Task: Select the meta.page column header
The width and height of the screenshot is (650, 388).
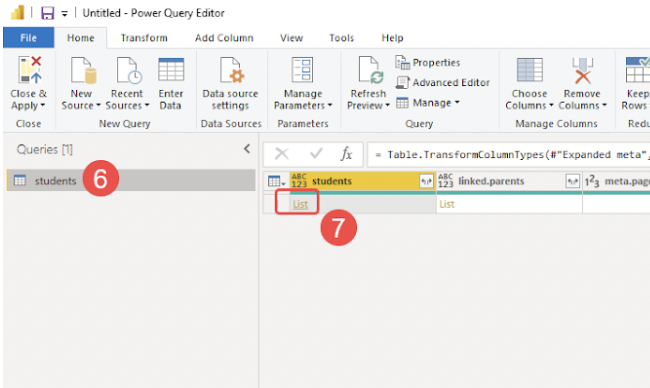Action: click(x=617, y=181)
